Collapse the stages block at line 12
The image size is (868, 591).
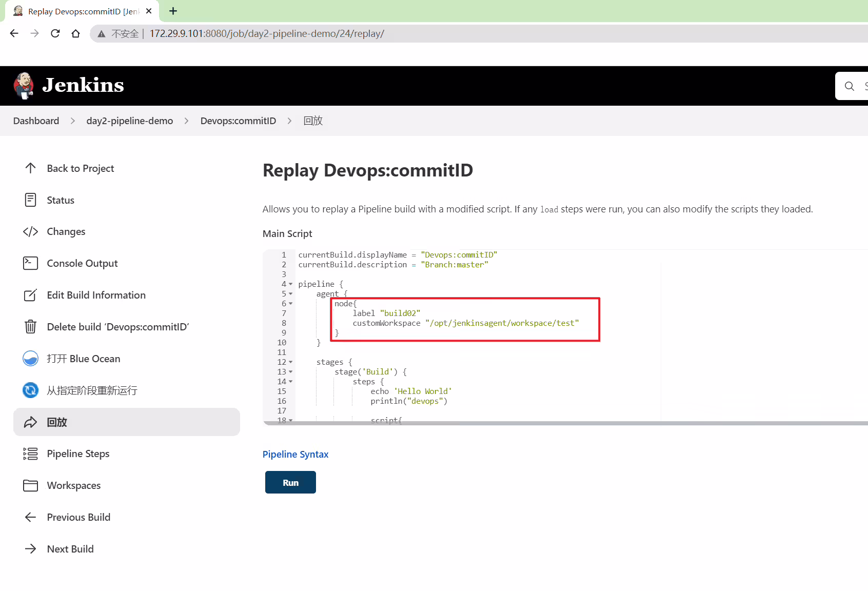pyautogui.click(x=290, y=362)
